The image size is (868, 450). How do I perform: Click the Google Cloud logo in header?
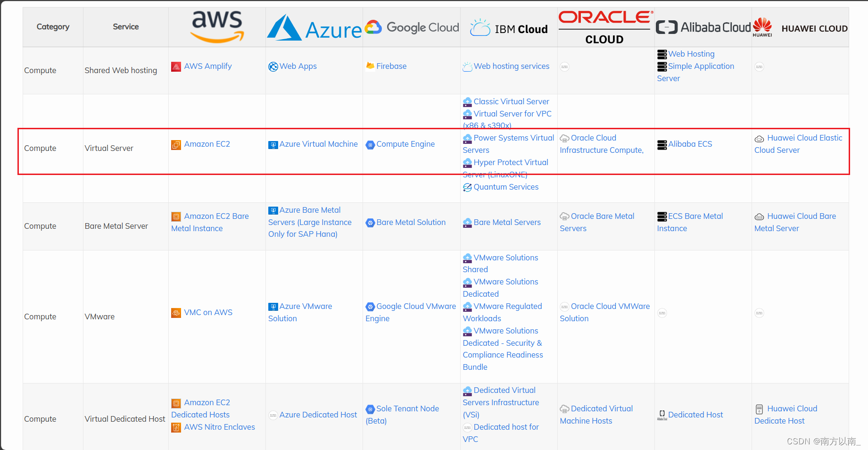(x=412, y=27)
